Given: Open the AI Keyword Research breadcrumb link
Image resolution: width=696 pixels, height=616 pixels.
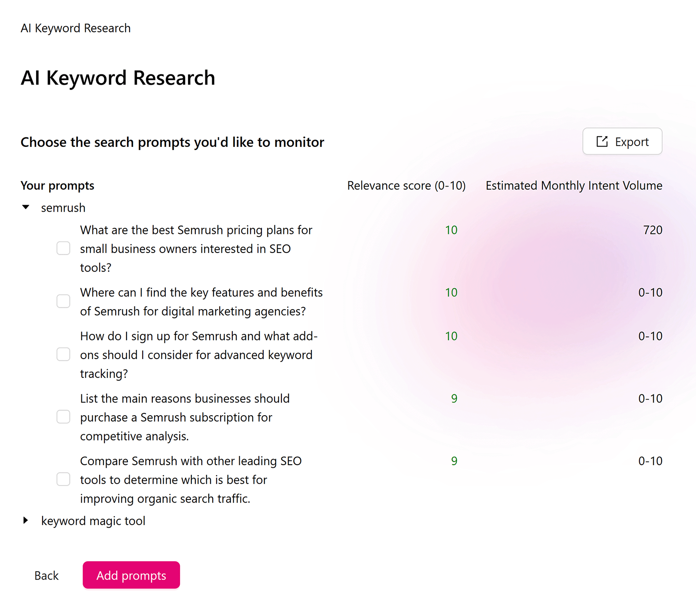Looking at the screenshot, I should click(x=76, y=28).
